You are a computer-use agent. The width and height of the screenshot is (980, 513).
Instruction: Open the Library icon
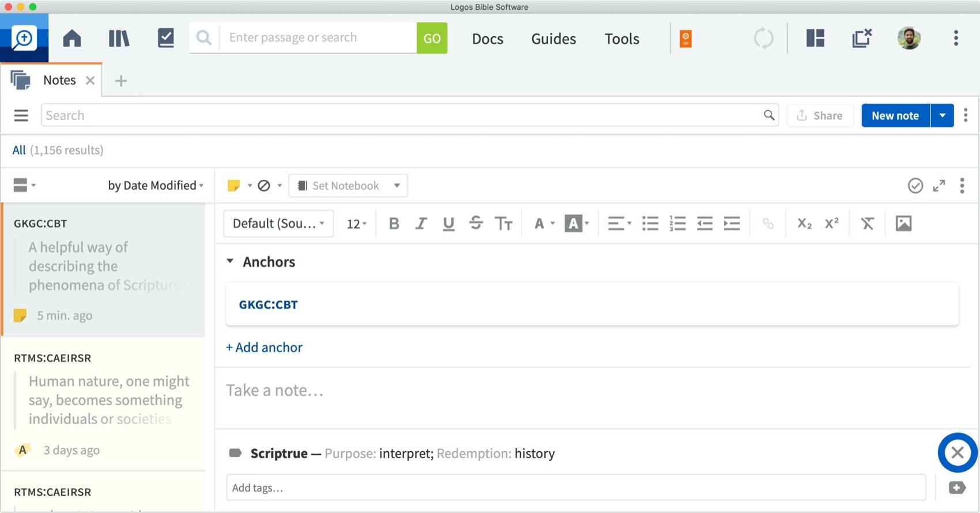click(x=119, y=39)
